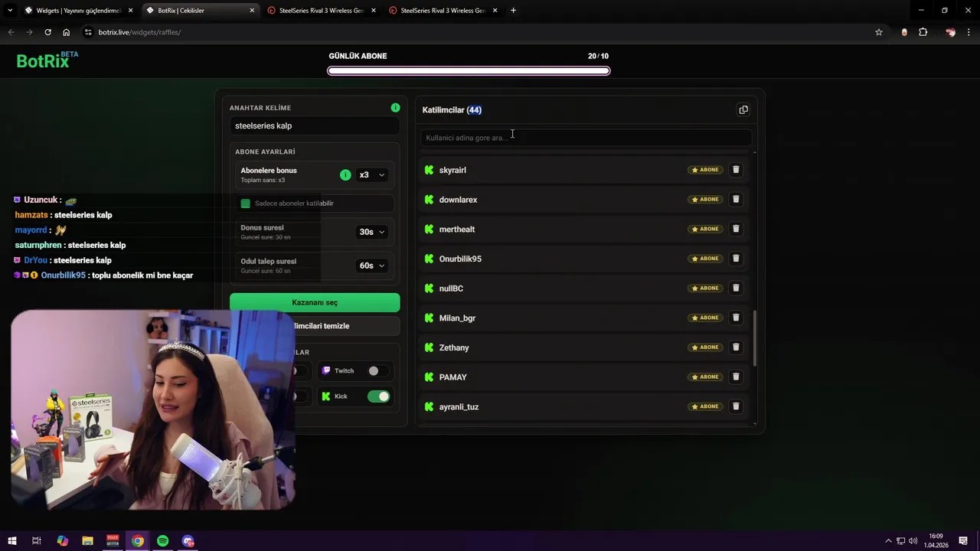980x551 pixels.
Task: Bookmark this page with the star icon
Action: click(x=879, y=32)
